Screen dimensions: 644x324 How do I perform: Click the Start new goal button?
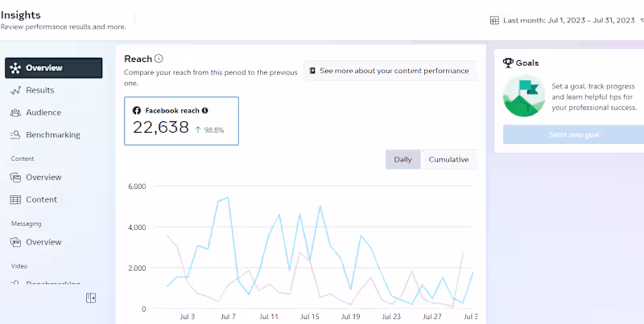pyautogui.click(x=572, y=134)
